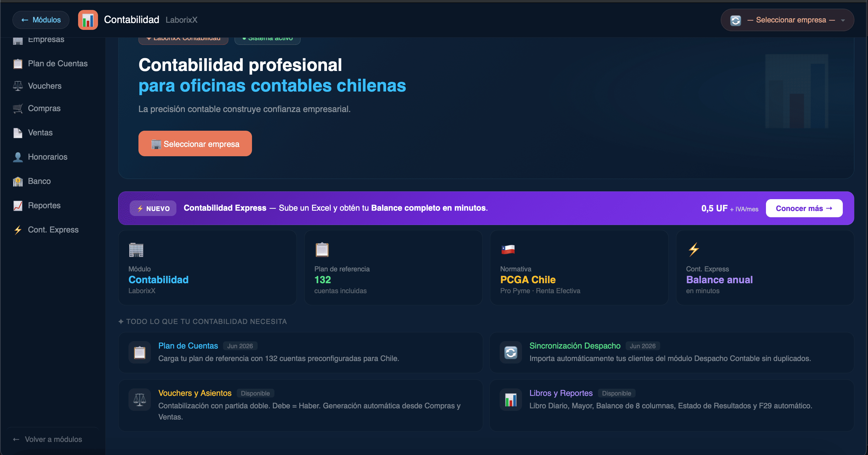Click the orange Seleccionar empresa button
The width and height of the screenshot is (868, 455).
point(195,143)
